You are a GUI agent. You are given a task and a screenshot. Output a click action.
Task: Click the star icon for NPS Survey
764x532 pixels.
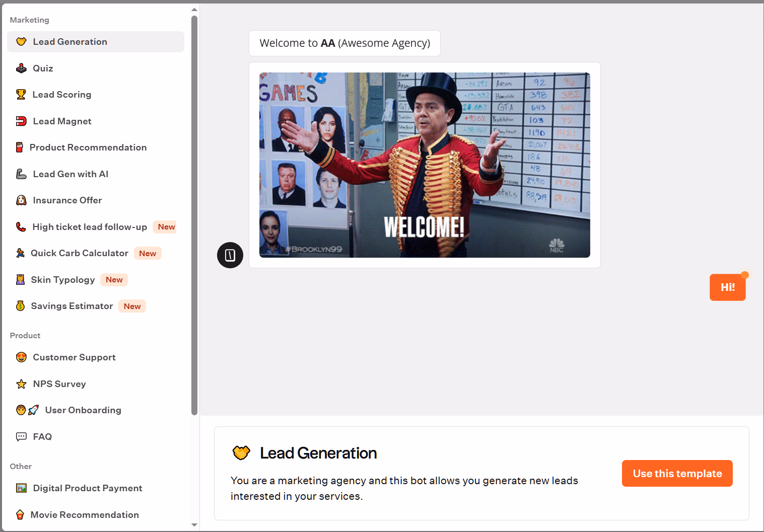click(x=21, y=384)
